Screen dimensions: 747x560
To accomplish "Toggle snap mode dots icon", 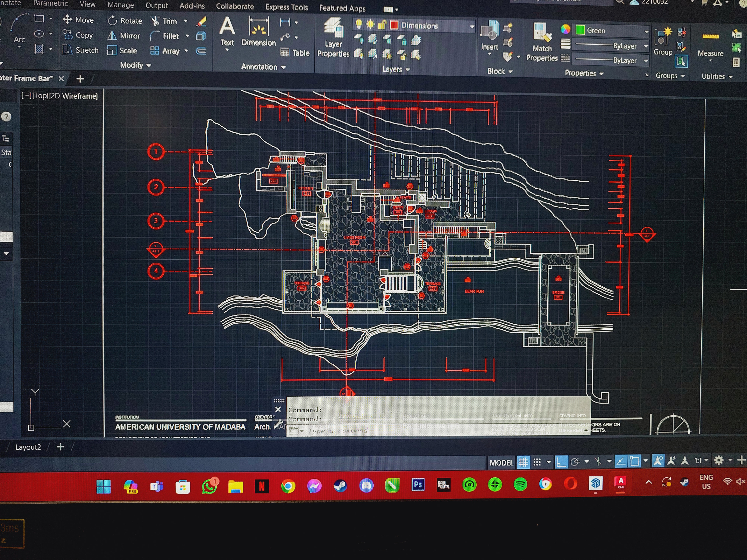I will (537, 462).
